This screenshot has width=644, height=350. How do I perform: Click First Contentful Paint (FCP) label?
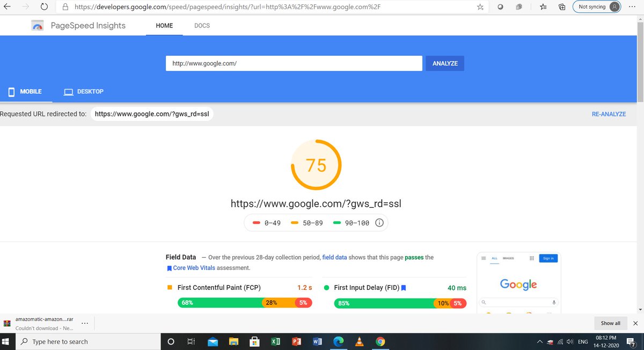click(219, 288)
